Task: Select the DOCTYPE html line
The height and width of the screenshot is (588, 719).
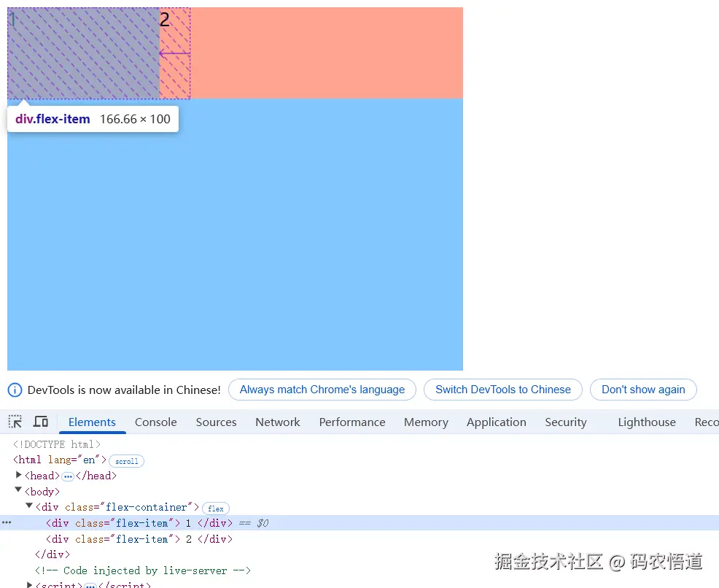Action: point(56,444)
